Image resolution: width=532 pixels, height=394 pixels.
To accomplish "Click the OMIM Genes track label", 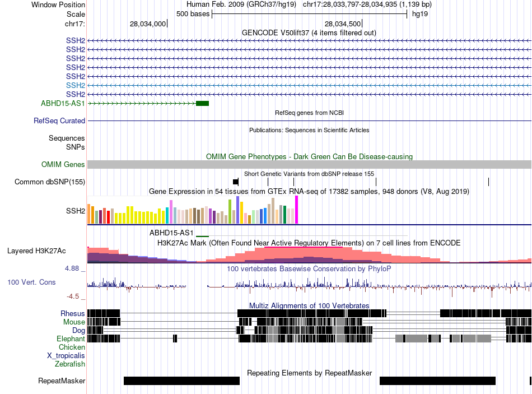I will pos(63,164).
